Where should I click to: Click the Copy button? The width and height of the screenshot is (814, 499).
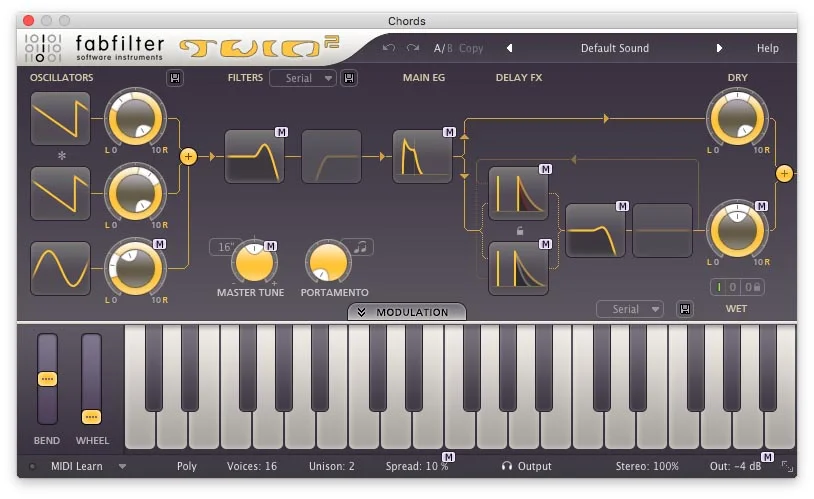click(471, 48)
